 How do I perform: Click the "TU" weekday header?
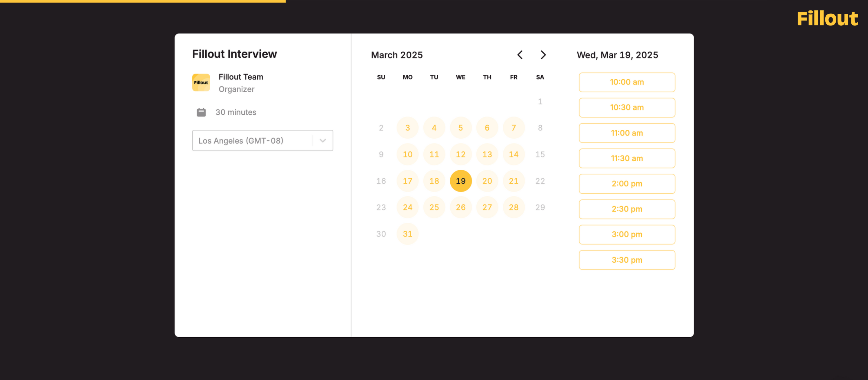pos(434,77)
